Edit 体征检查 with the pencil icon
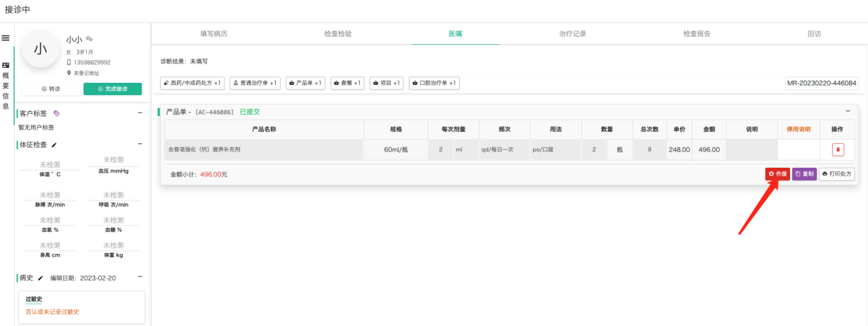868x326 pixels. tap(54, 145)
